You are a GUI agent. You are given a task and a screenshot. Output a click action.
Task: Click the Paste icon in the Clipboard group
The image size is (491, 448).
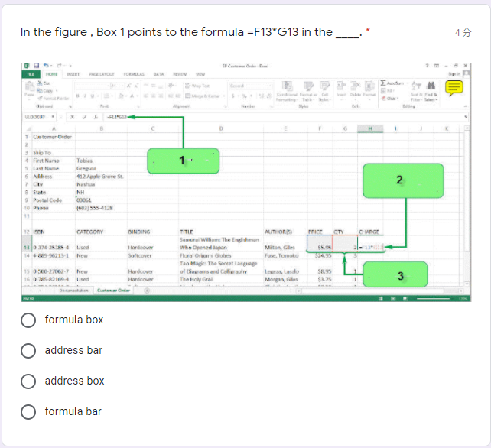coord(30,86)
